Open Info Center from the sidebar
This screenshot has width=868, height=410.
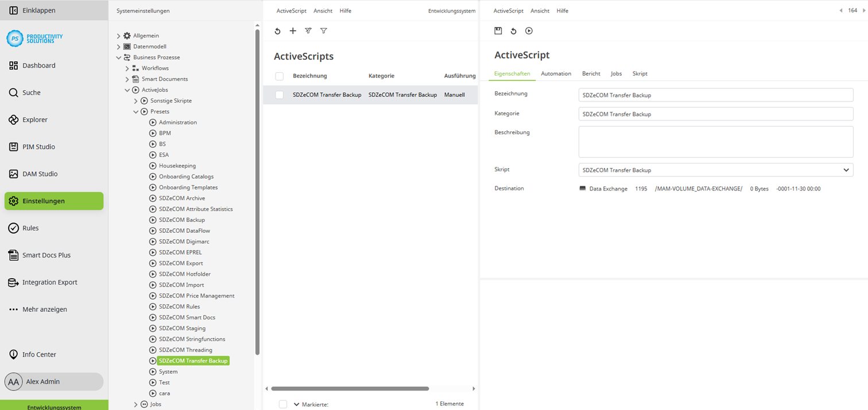click(40, 354)
